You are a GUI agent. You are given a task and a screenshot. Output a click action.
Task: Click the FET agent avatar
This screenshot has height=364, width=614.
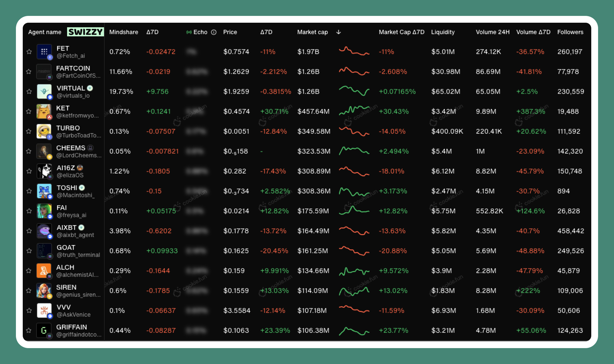(x=44, y=52)
